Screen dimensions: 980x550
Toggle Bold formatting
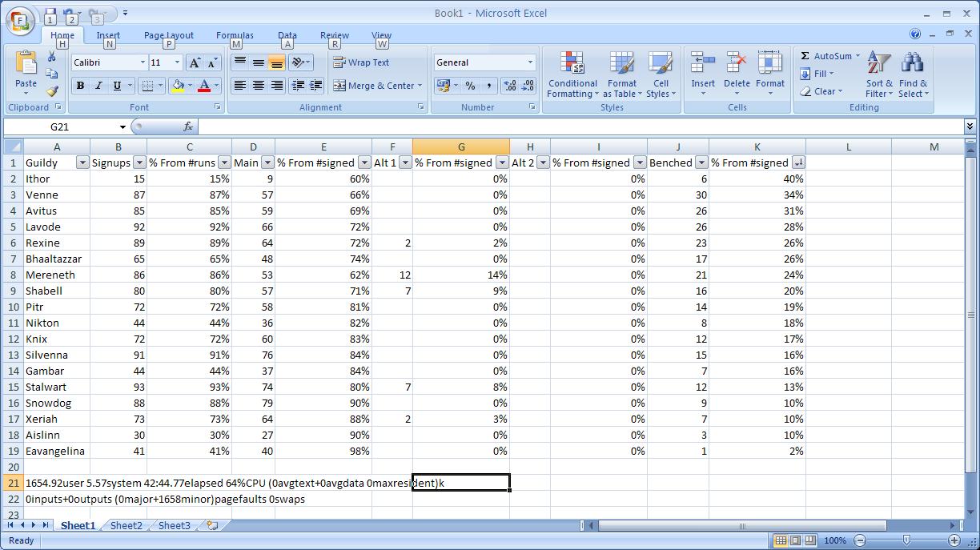pos(80,86)
